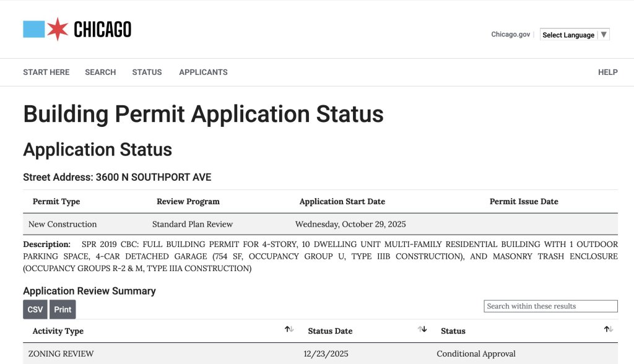Open the HELP page link

(607, 72)
